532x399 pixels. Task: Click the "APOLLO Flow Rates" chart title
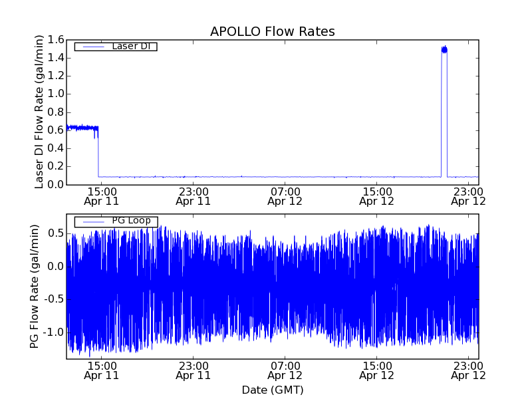(x=273, y=31)
